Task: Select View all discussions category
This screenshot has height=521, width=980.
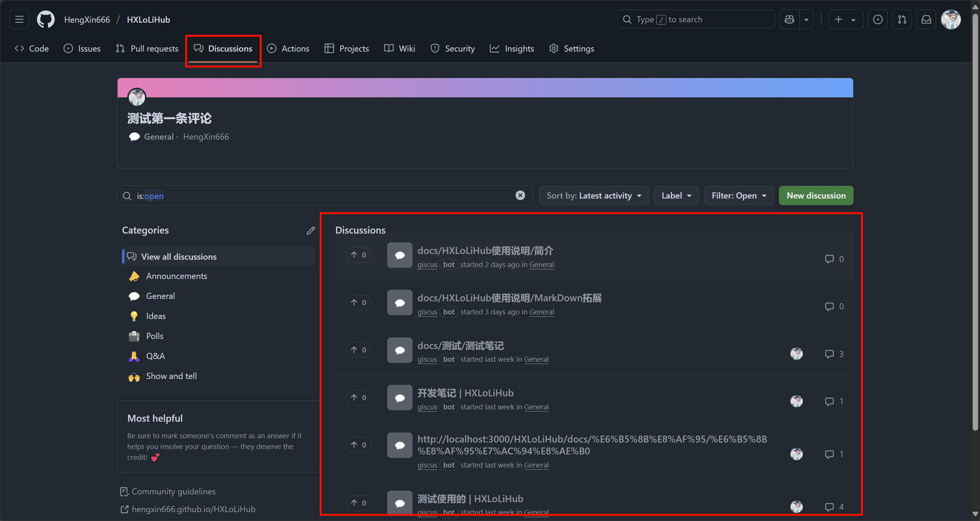Action: pyautogui.click(x=219, y=257)
